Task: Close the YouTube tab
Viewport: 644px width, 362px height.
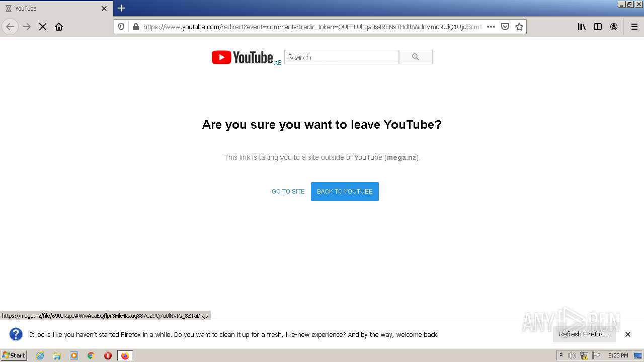Action: pos(104,9)
